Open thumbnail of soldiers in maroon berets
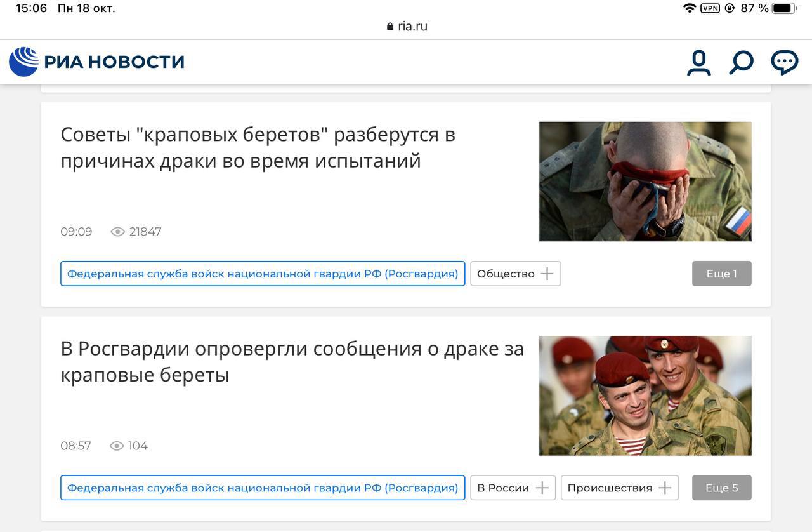 coord(645,396)
